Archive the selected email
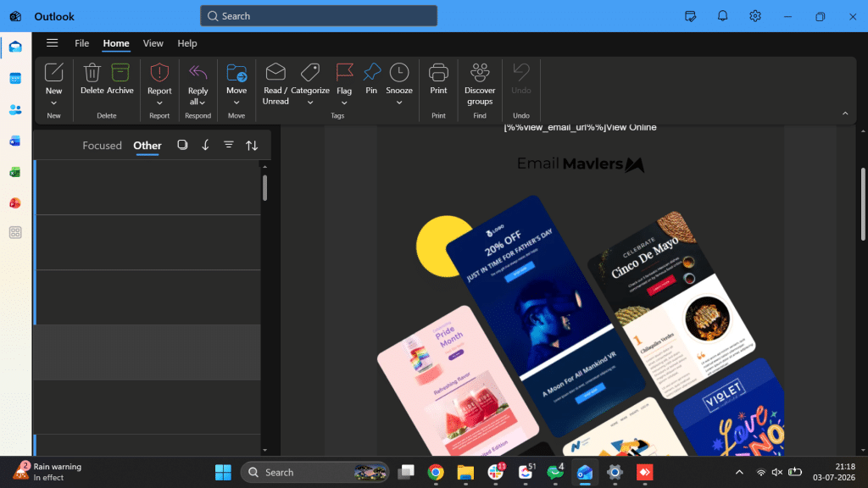The width and height of the screenshot is (868, 488). (x=120, y=79)
